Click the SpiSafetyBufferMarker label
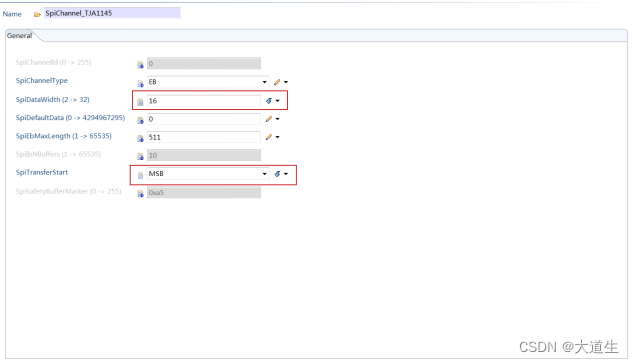The image size is (634, 363). pos(68,191)
